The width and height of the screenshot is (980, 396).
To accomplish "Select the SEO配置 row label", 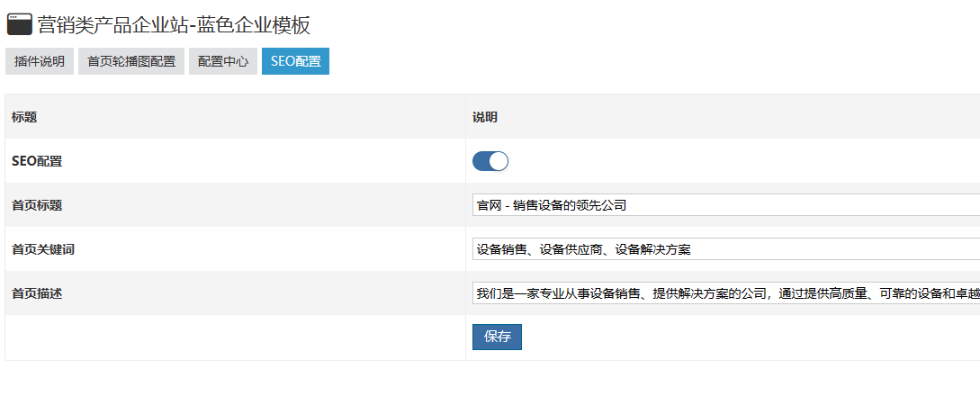I will pyautogui.click(x=37, y=162).
